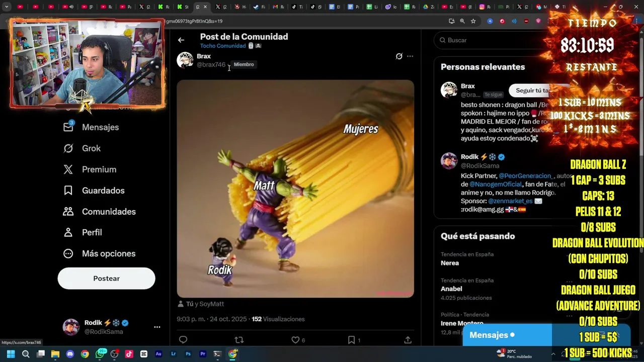Click the blue translate extension icon
The height and width of the screenshot is (362, 644).
pyautogui.click(x=490, y=21)
